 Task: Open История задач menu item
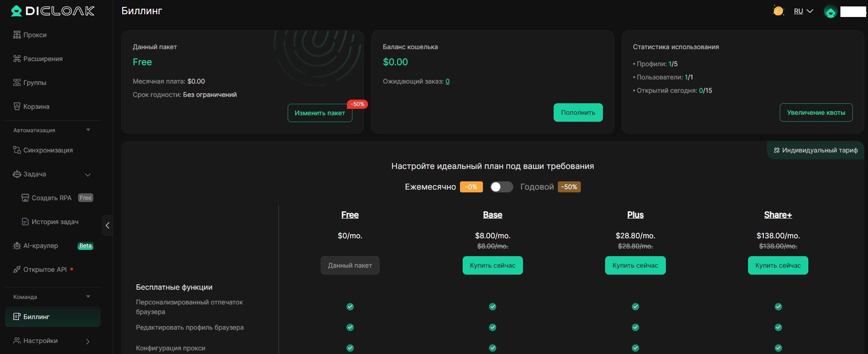coord(55,222)
